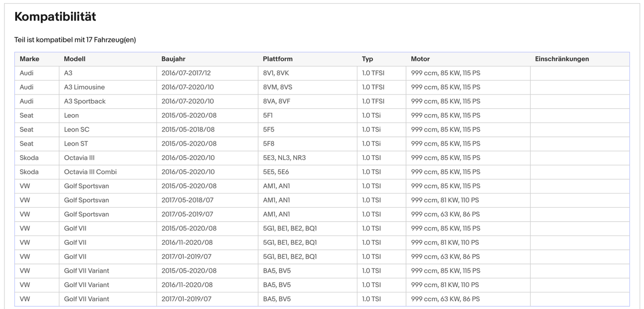Screen dimensions: 644x309
Task: Select the Leon ST model cell
Action: pos(76,144)
